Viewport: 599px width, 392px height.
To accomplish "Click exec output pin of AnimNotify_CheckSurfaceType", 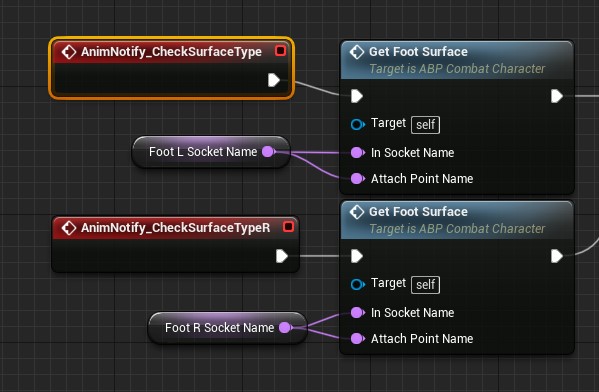I will [274, 80].
